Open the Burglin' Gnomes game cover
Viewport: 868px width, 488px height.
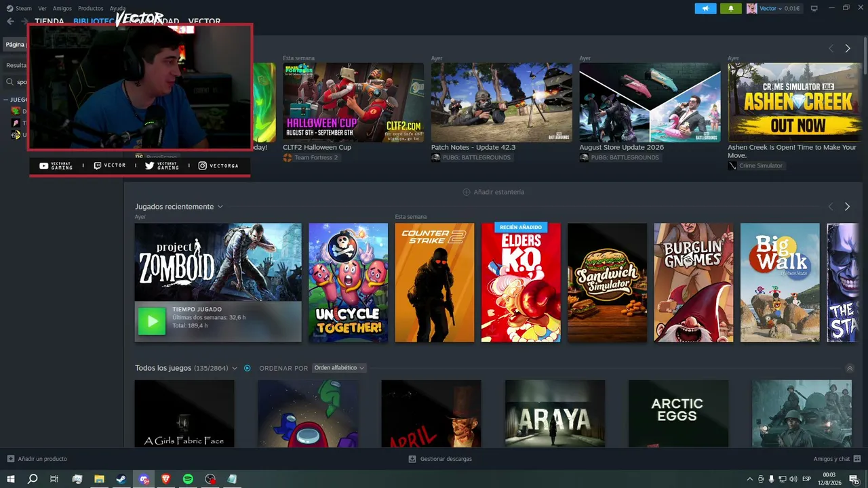[x=694, y=283]
